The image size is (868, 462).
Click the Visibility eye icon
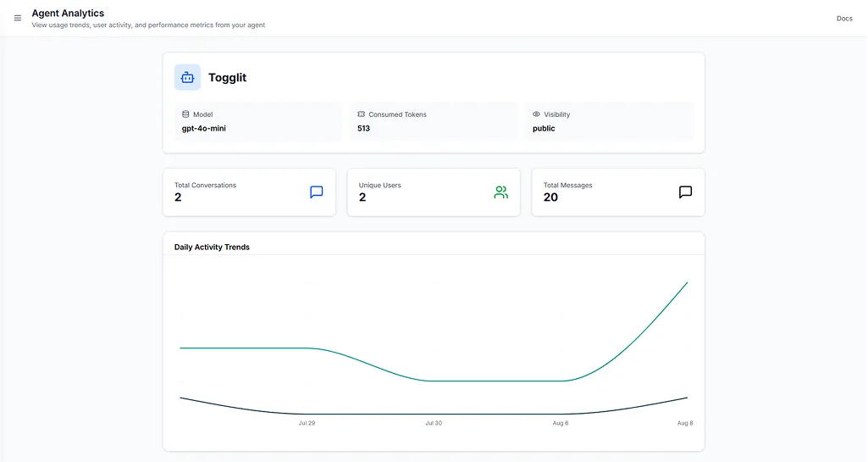(536, 114)
